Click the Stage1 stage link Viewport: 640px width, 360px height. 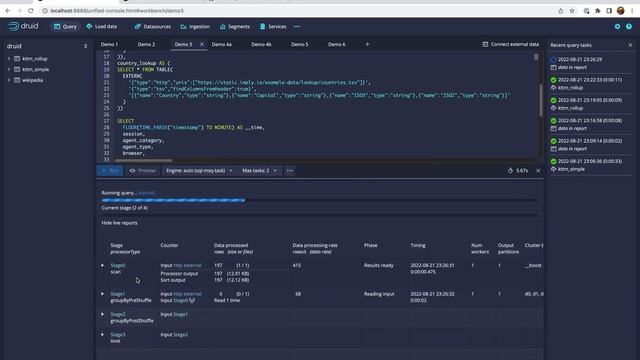point(118,294)
